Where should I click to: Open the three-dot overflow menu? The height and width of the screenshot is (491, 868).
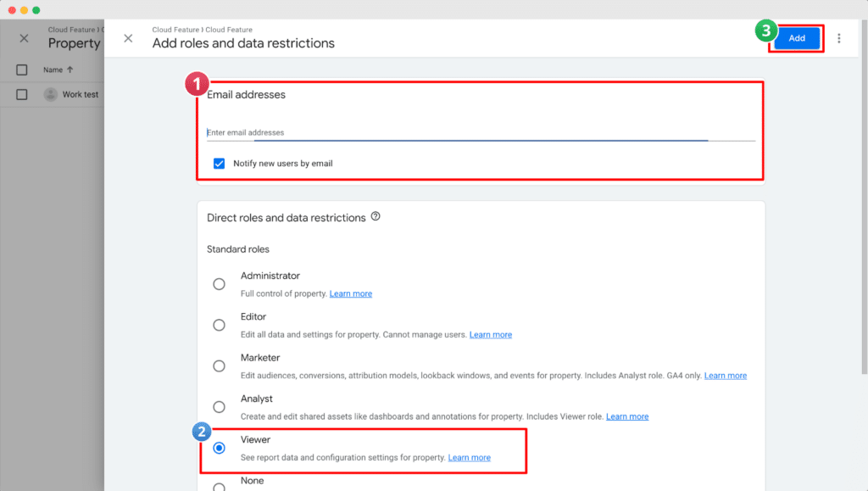coord(838,38)
